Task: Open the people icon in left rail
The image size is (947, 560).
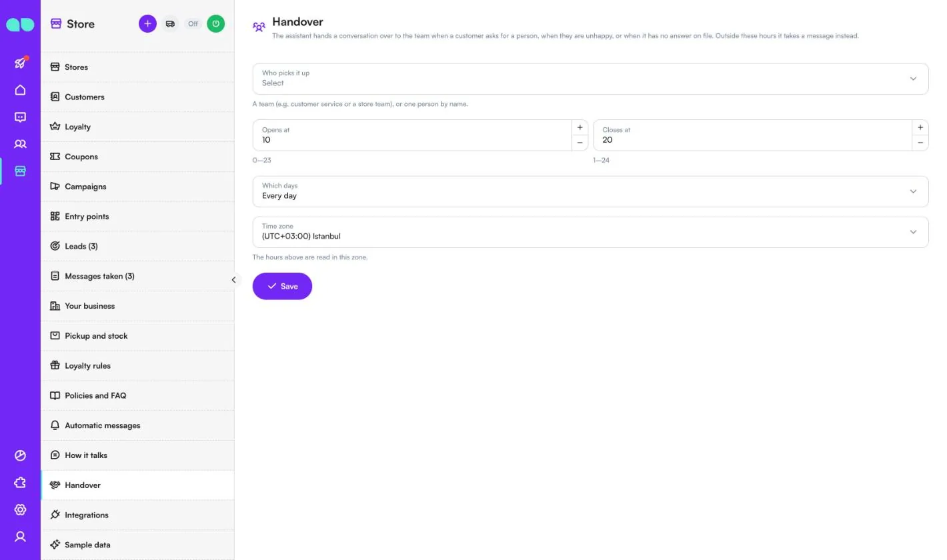Action: point(20,144)
